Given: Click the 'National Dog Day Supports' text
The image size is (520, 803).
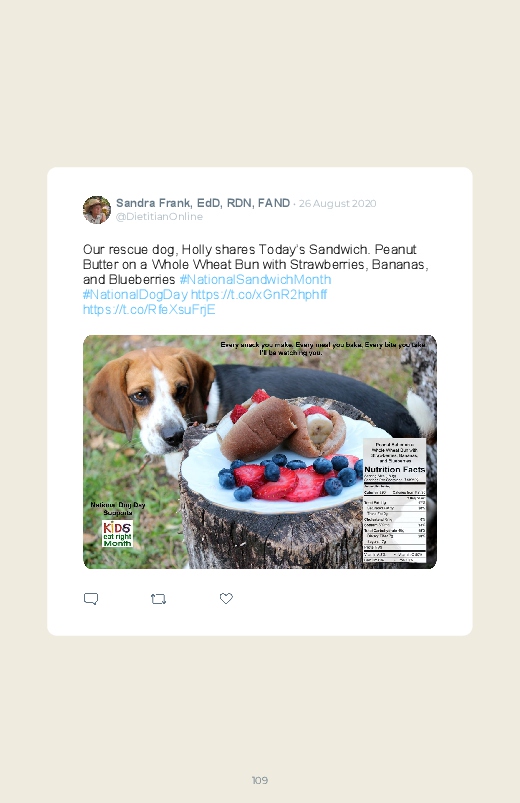Looking at the screenshot, I should tap(118, 509).
